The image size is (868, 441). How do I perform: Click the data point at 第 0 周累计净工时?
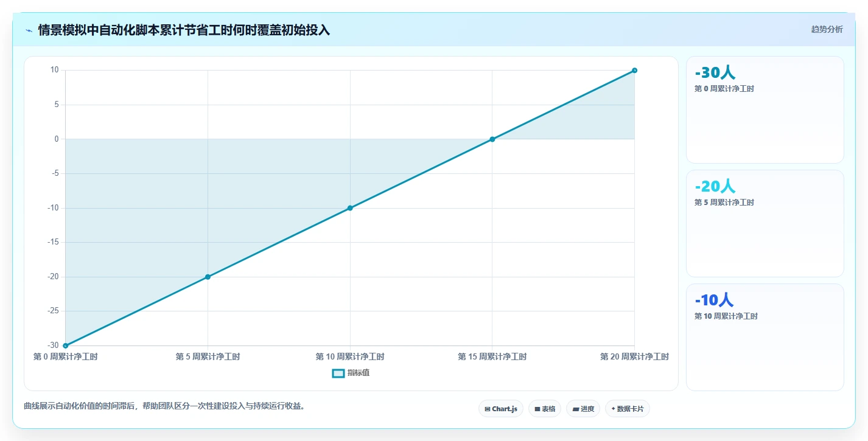[x=66, y=346]
